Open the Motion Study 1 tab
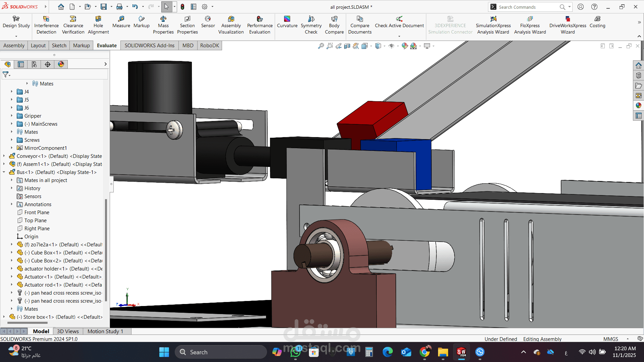This screenshot has height=362, width=644. (105, 331)
